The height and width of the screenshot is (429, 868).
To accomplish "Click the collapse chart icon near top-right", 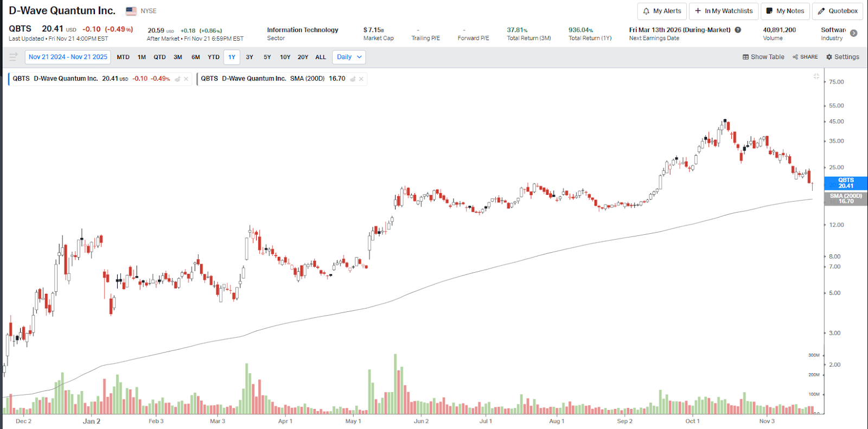I will click(816, 76).
